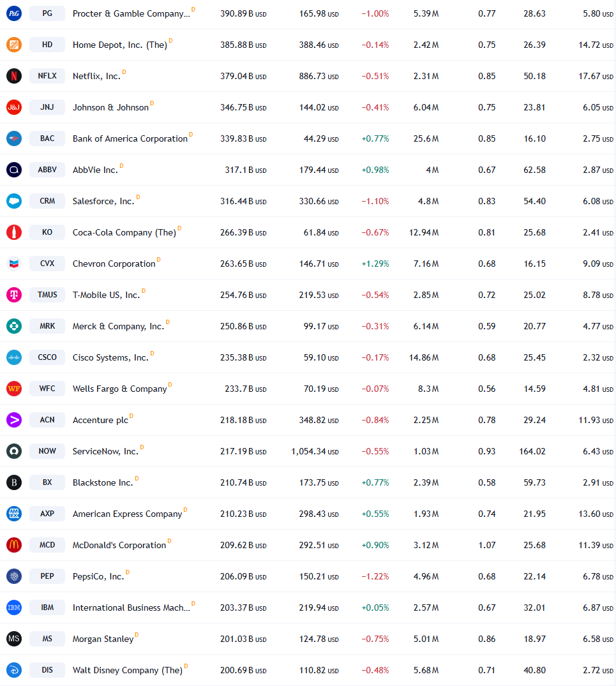Select McDonald's relative volume 1.07

click(487, 545)
